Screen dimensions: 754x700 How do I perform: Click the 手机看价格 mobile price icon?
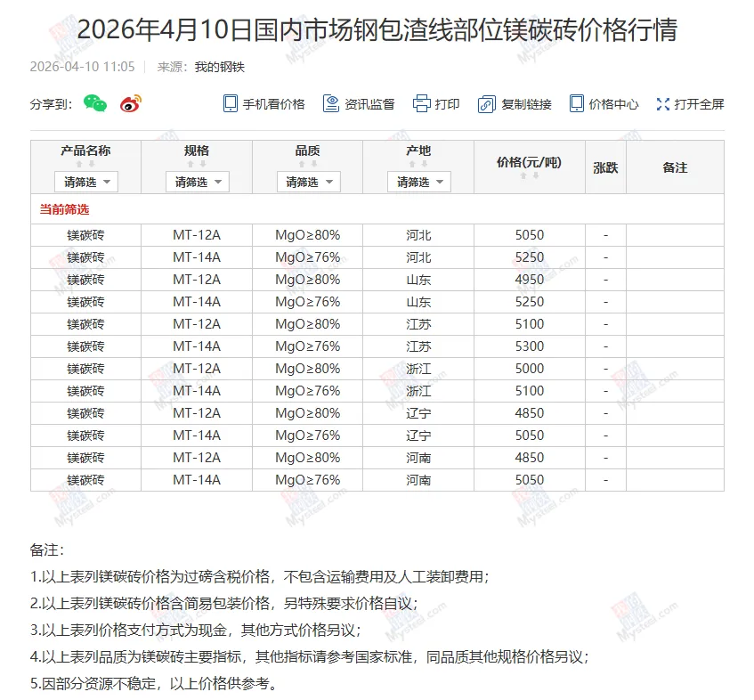[230, 103]
